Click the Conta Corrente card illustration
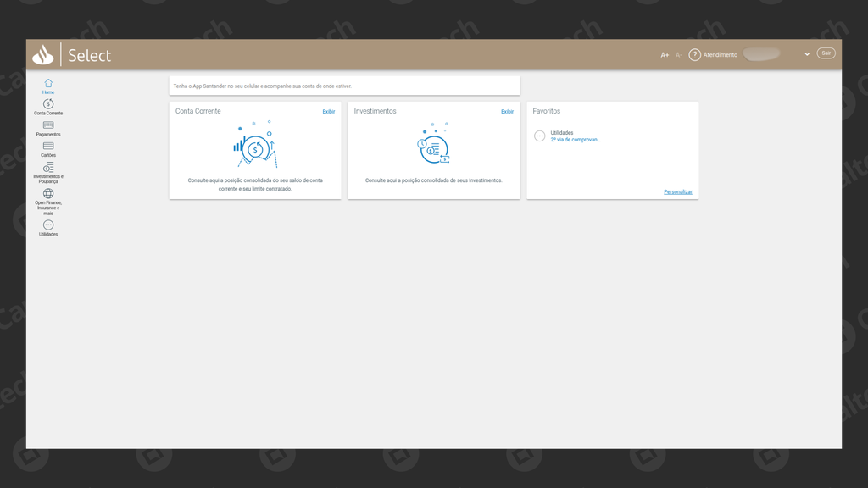Viewport: 868px width, 488px height. (x=255, y=147)
